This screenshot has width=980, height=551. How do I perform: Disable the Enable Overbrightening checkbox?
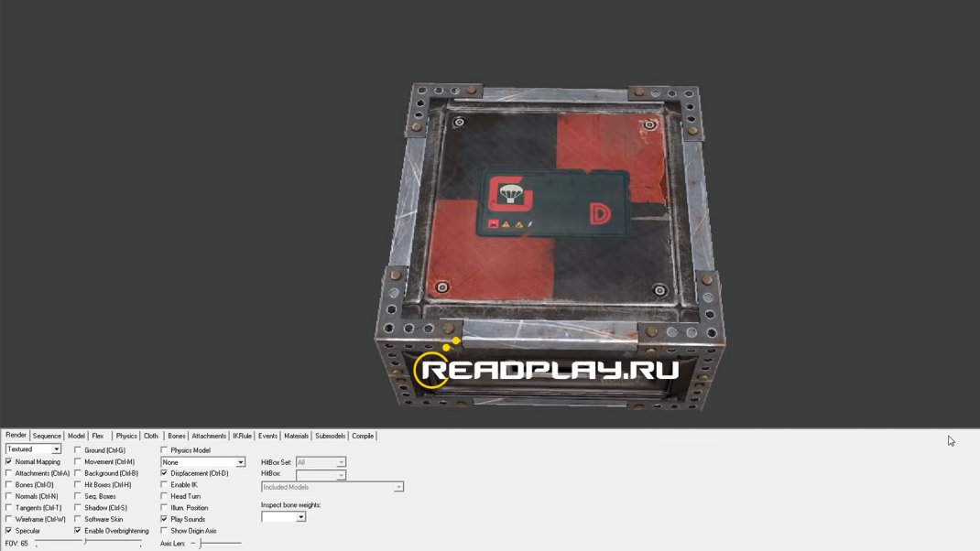78,530
